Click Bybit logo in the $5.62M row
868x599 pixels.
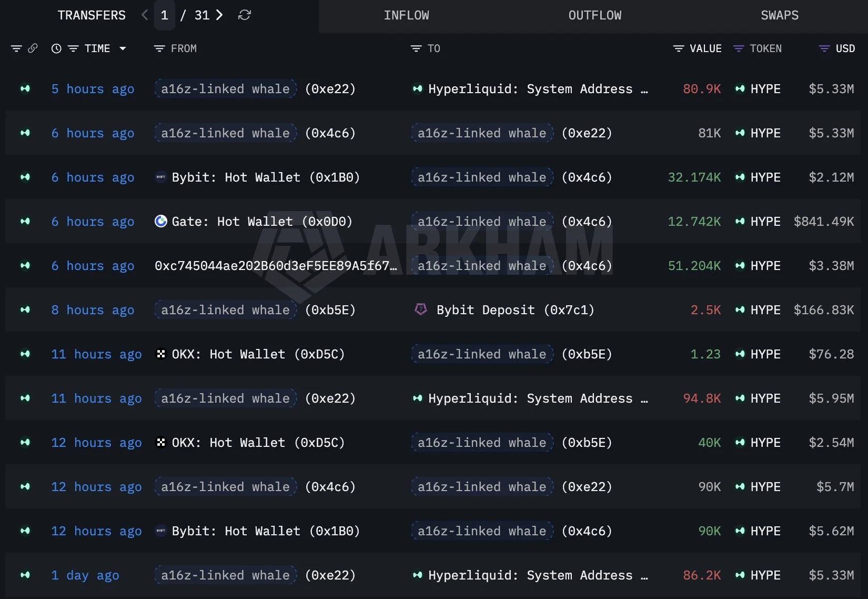pyautogui.click(x=161, y=531)
